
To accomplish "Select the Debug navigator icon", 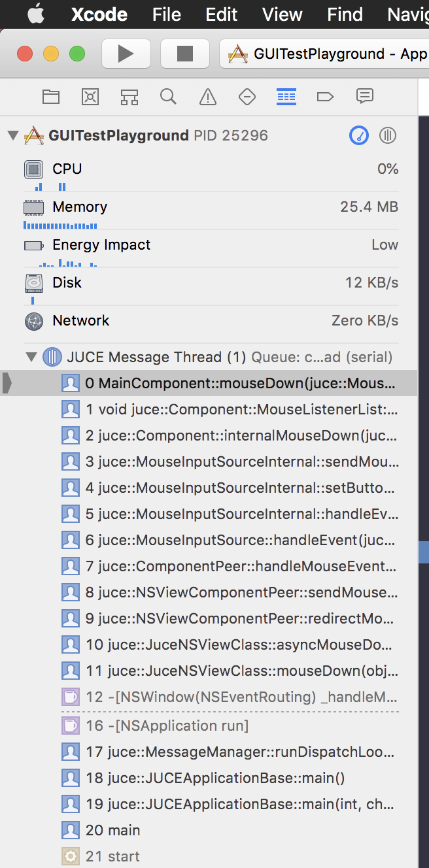I will 286,97.
